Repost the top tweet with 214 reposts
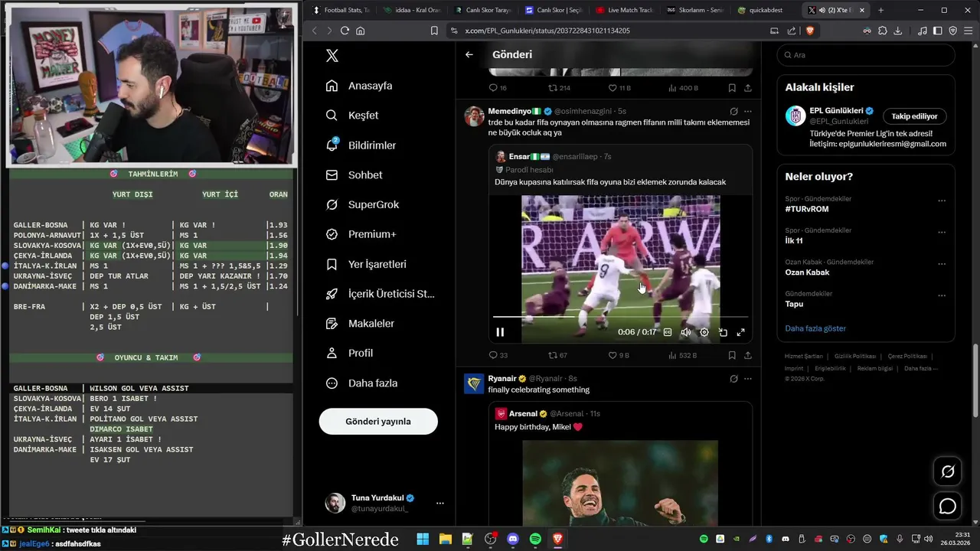The height and width of the screenshot is (551, 980). [x=559, y=88]
